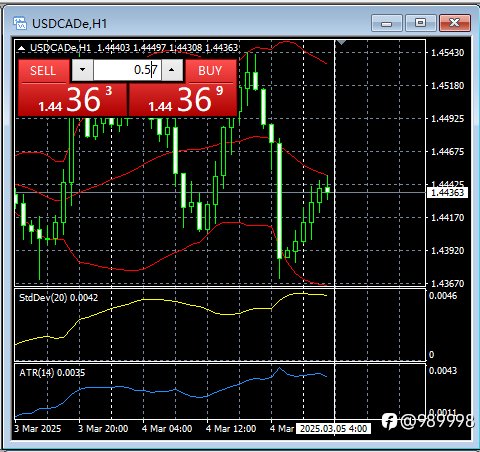The width and height of the screenshot is (480, 452).
Task: Click the current price label 1.44363
Action: click(x=447, y=192)
